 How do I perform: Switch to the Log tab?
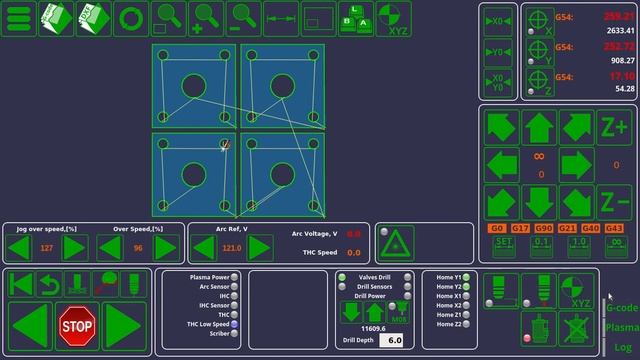click(623, 348)
